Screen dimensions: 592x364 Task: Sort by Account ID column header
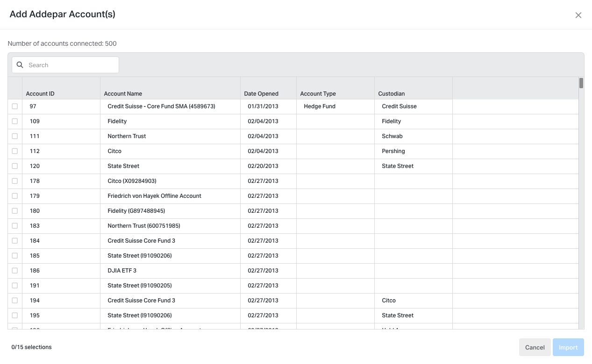point(40,94)
